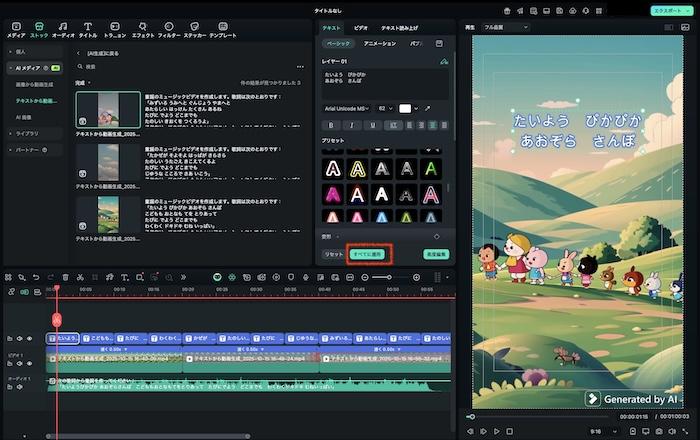This screenshot has width=700, height=440.
Task: Click the shield marker icon in timeline toolbar
Action: [291, 278]
